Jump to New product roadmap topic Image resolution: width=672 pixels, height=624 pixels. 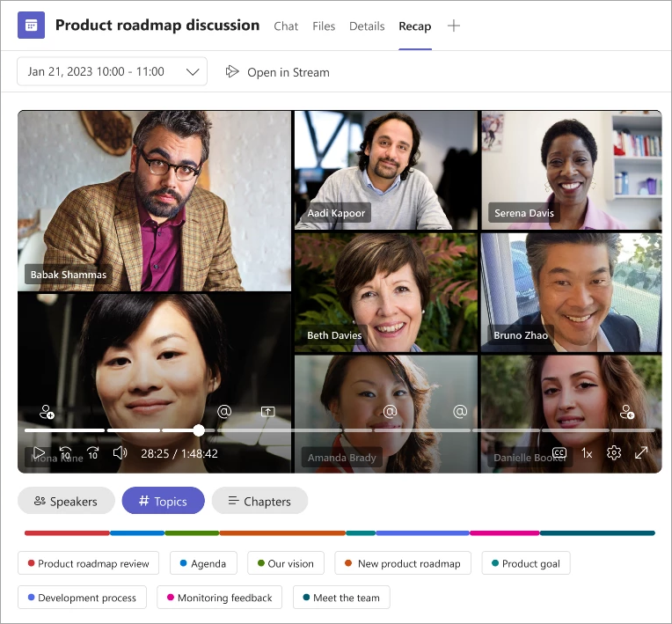point(402,563)
